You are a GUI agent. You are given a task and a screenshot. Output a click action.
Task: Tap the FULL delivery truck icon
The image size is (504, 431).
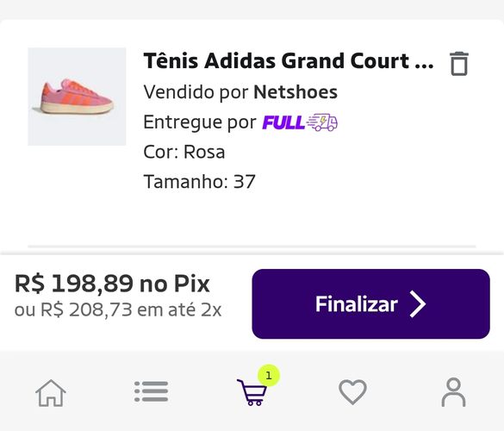[x=321, y=122]
